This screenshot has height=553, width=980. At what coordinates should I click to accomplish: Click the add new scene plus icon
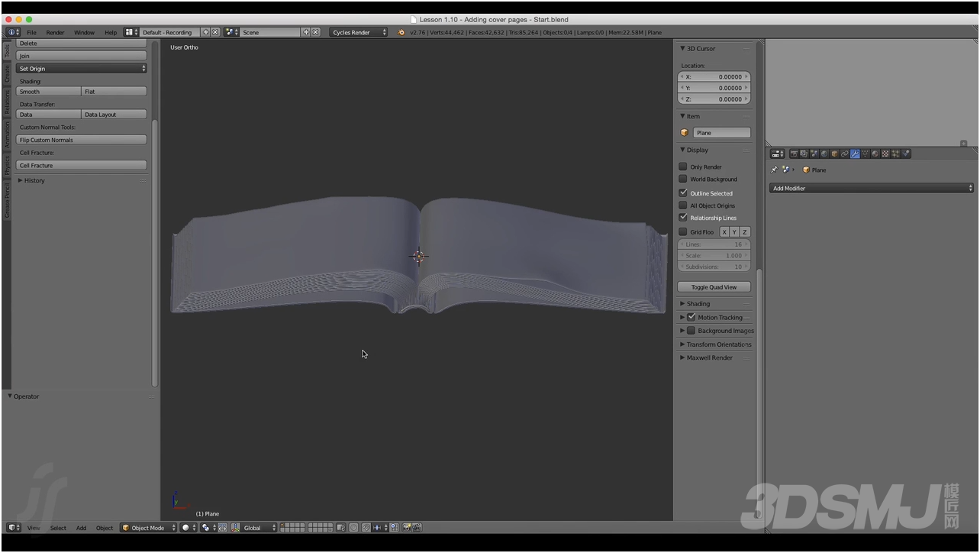[306, 32]
